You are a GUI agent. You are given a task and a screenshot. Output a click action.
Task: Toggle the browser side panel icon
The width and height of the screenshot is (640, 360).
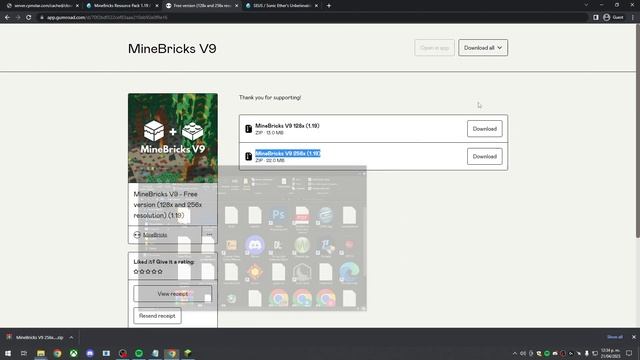[x=596, y=17]
